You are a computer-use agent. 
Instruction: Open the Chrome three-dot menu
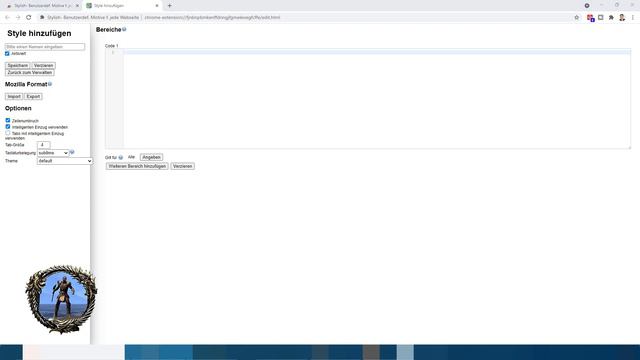[633, 18]
